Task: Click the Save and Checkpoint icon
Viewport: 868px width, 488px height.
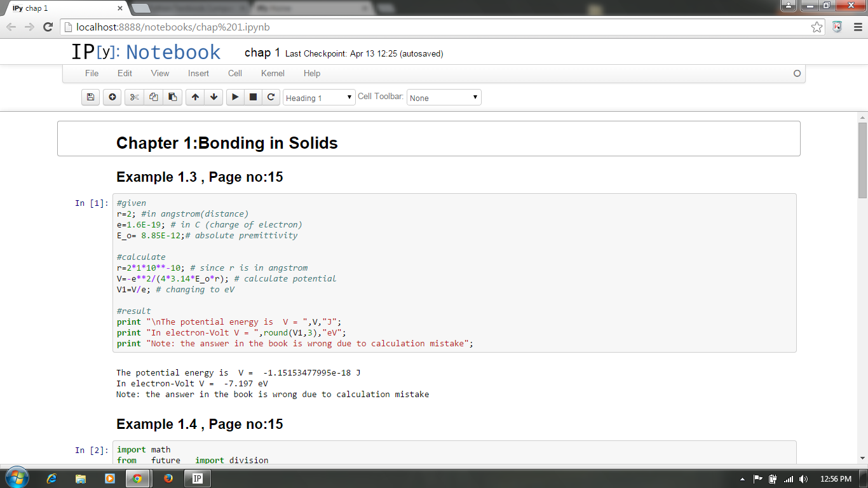Action: [90, 97]
